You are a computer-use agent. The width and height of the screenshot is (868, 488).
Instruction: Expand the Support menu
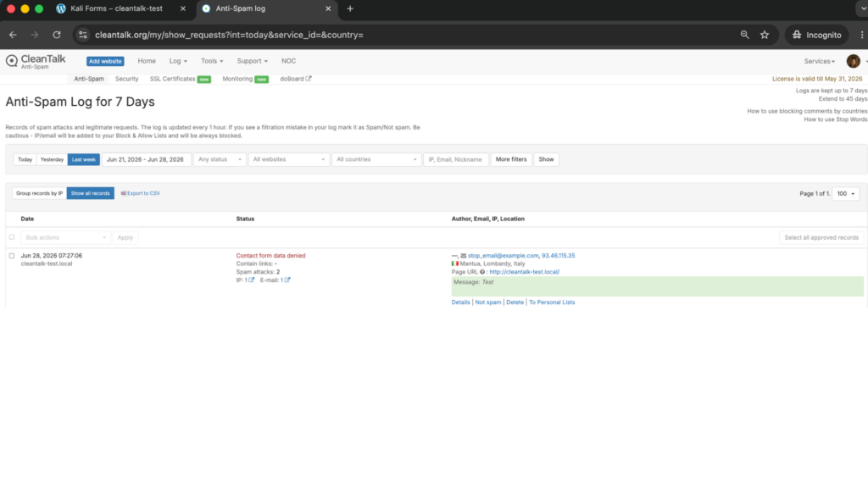pyautogui.click(x=253, y=61)
